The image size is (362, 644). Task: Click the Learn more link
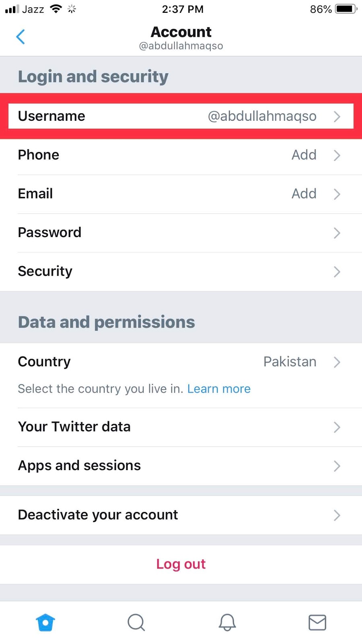(219, 389)
